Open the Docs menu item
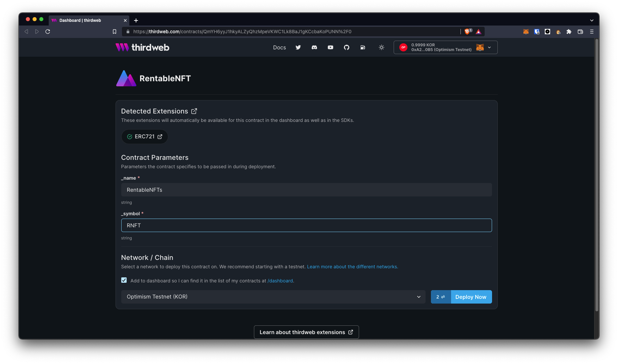 point(279,48)
